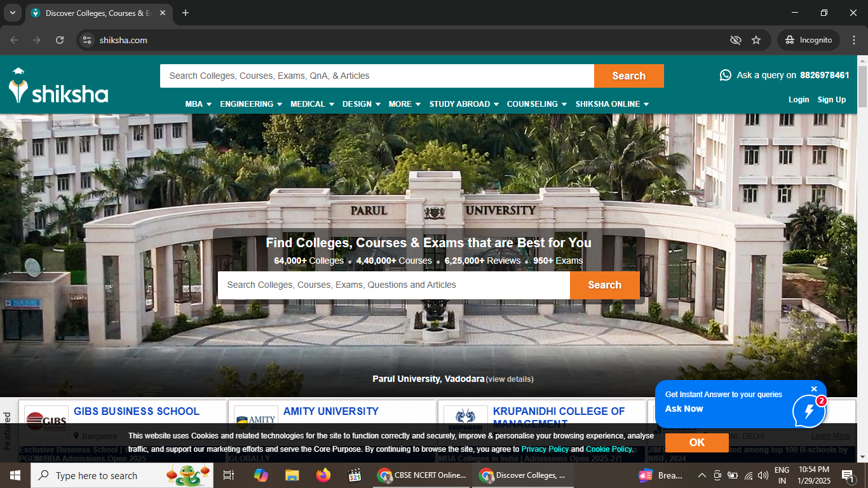868x488 pixels.
Task: Click the WhatsApp icon beside Ask a query
Action: tap(725, 75)
